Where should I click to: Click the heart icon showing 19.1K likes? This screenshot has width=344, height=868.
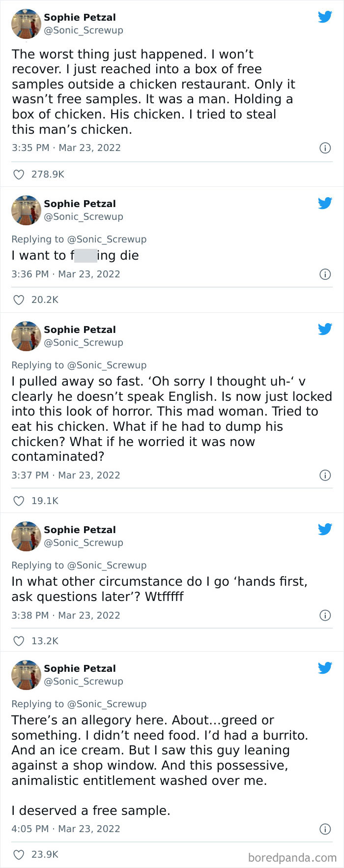(x=19, y=501)
